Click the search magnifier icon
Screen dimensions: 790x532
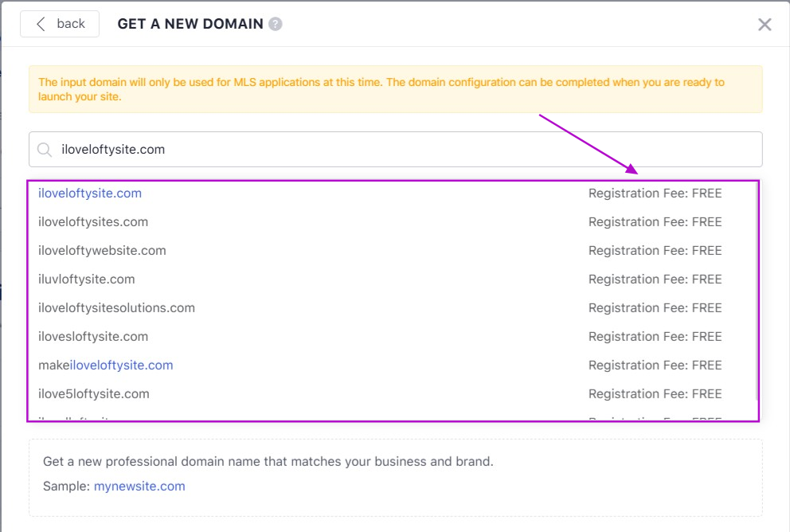click(x=45, y=149)
